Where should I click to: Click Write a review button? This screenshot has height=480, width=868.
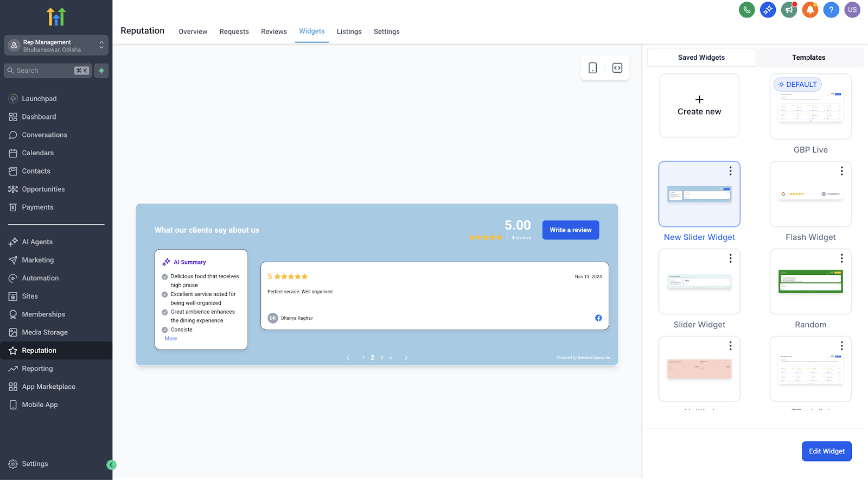point(571,230)
